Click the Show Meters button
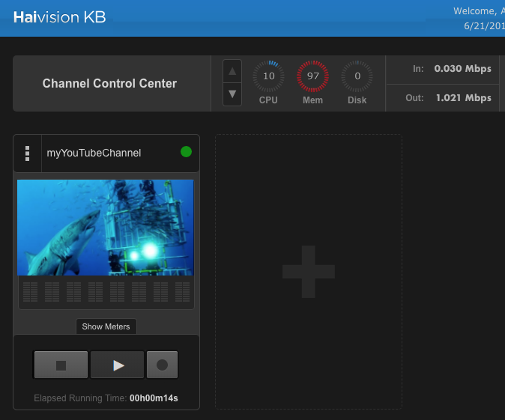The width and height of the screenshot is (505, 420). (106, 326)
